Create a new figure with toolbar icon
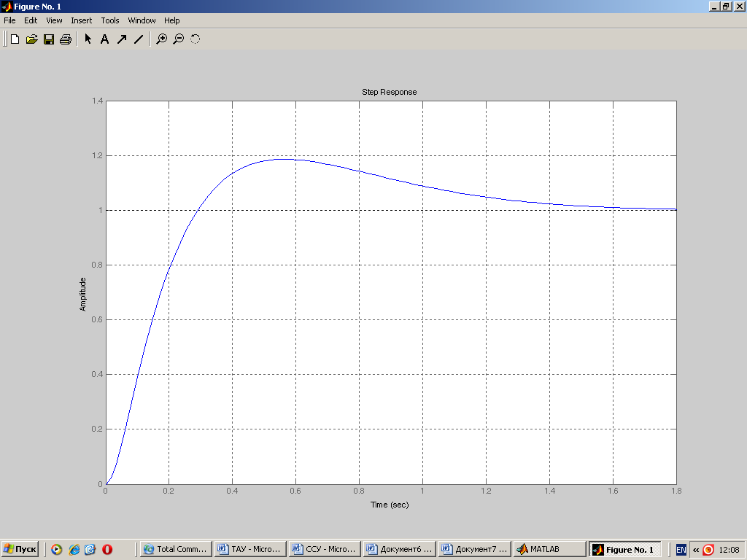Screen dimensions: 747x560 [x=15, y=39]
